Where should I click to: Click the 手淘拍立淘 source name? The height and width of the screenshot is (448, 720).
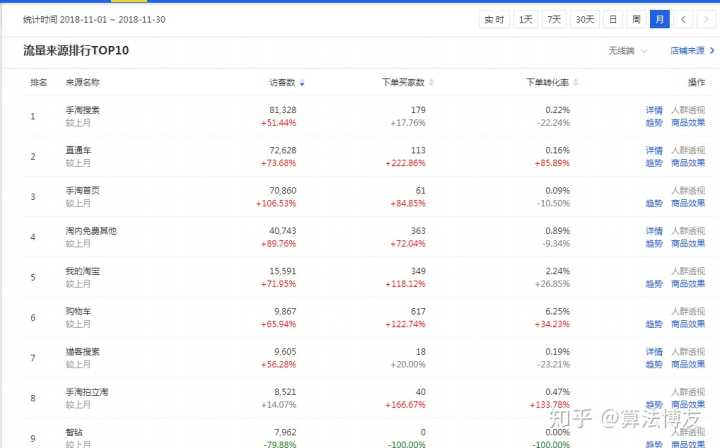pyautogui.click(x=87, y=392)
